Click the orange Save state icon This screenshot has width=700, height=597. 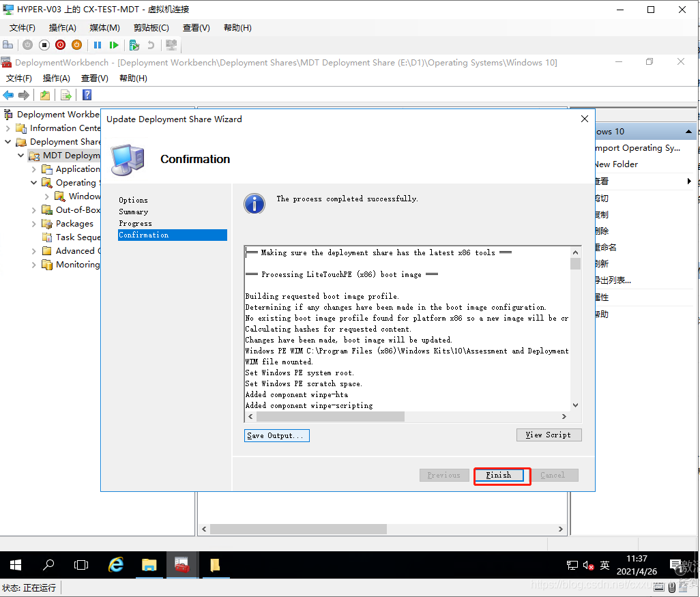point(77,44)
